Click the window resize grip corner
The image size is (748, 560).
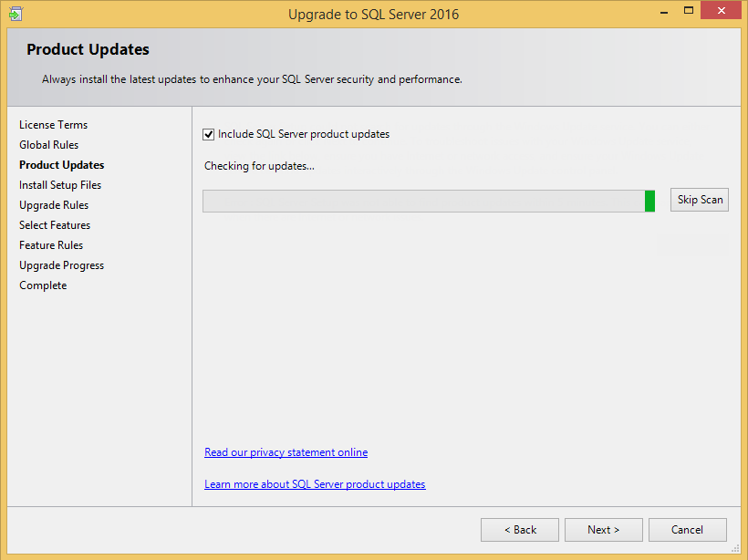[x=735, y=548]
